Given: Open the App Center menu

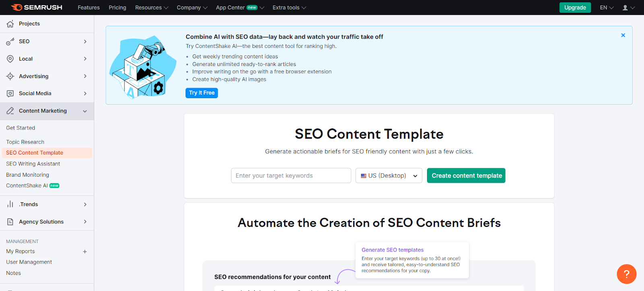Looking at the screenshot, I should pyautogui.click(x=240, y=8).
